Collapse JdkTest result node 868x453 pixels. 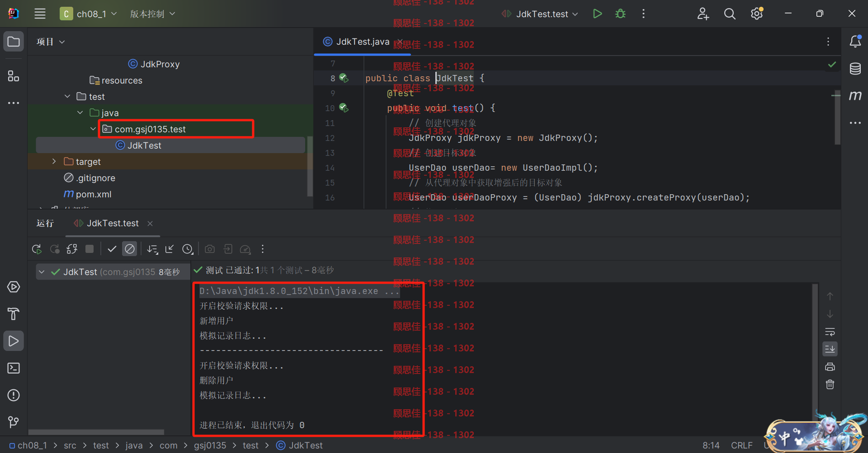click(x=42, y=272)
